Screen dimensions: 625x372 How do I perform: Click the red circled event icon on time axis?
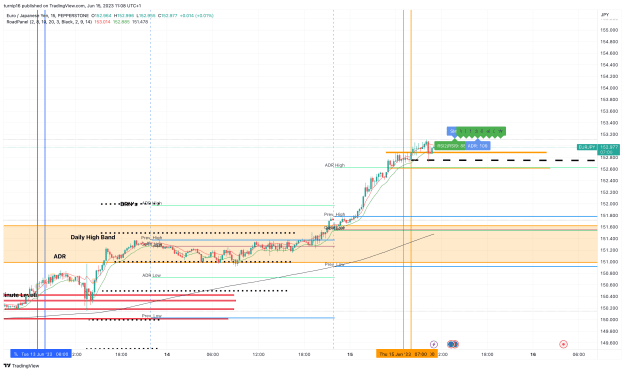pos(563,344)
